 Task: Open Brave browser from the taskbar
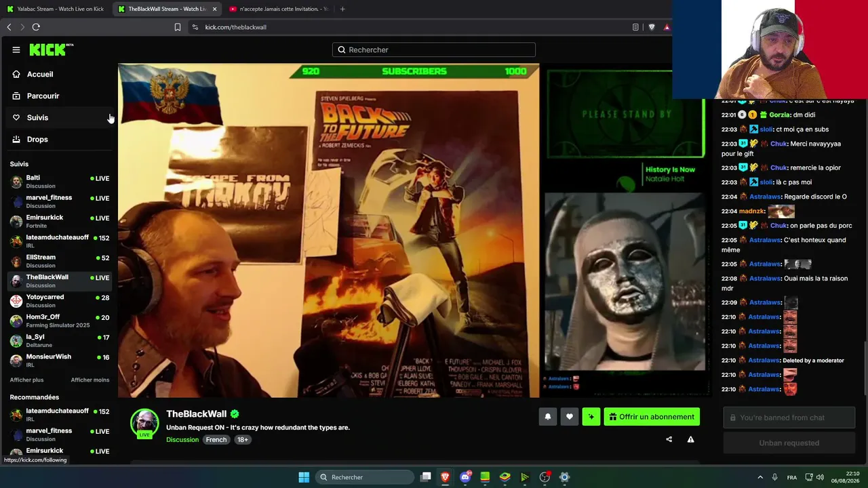[x=446, y=477]
